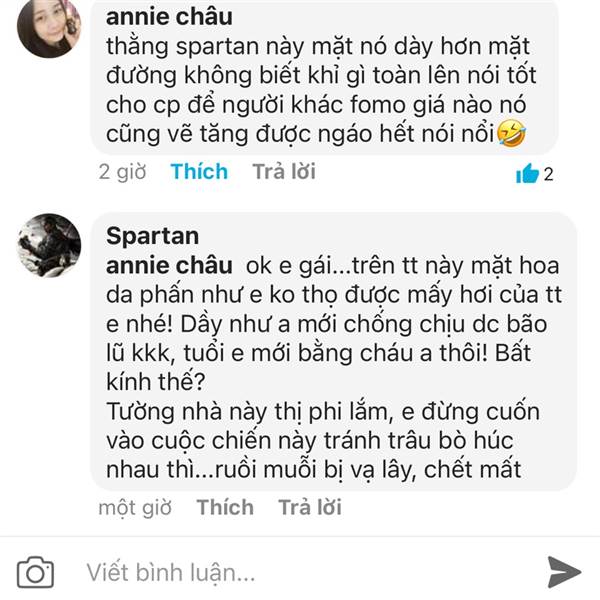This screenshot has height=600, width=600.
Task: Click the laughing emoji in annie châu's comment
Action: (511, 133)
